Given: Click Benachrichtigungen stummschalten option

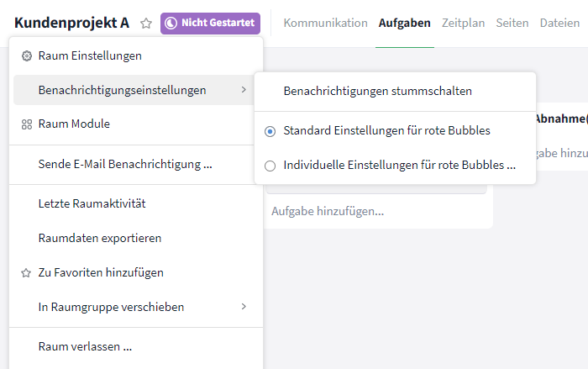Looking at the screenshot, I should tap(396, 92).
